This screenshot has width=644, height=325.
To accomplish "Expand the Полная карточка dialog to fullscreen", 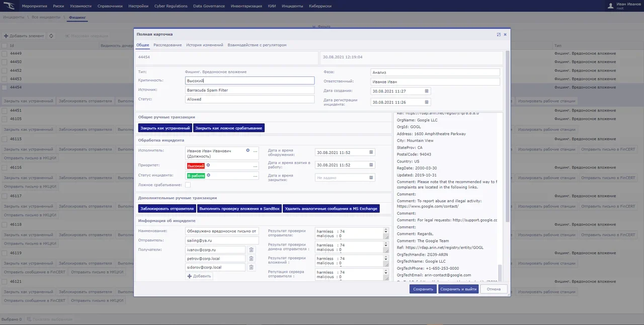I will [499, 35].
